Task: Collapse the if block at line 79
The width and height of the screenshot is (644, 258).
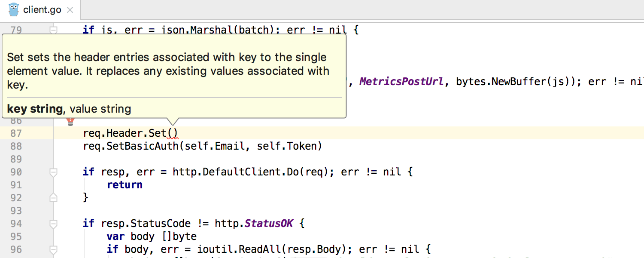Action: [53, 30]
